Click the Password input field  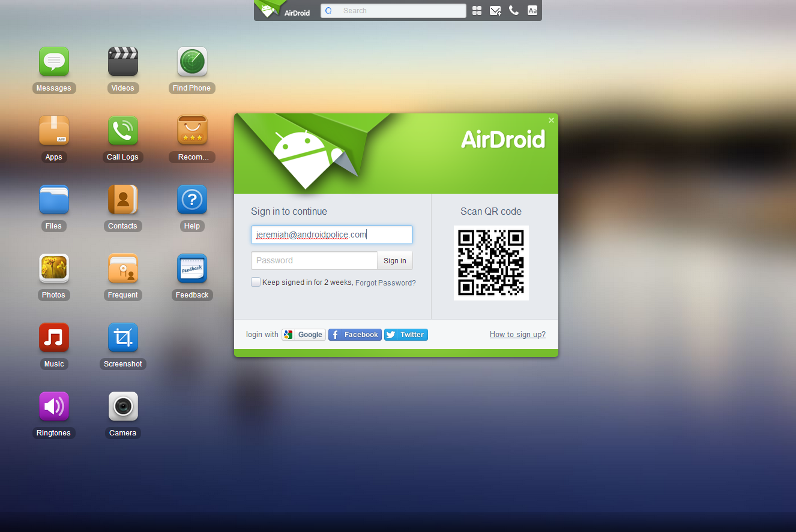click(x=313, y=260)
